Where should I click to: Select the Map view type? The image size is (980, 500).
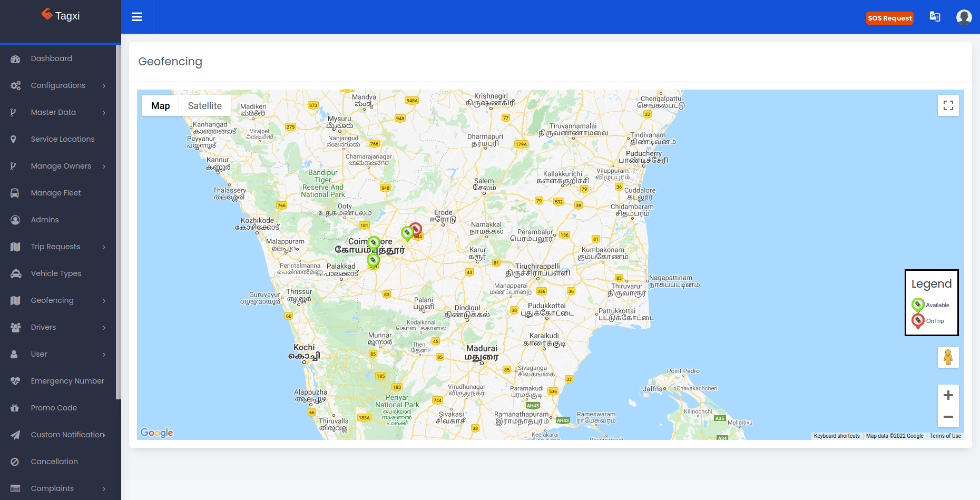(160, 106)
